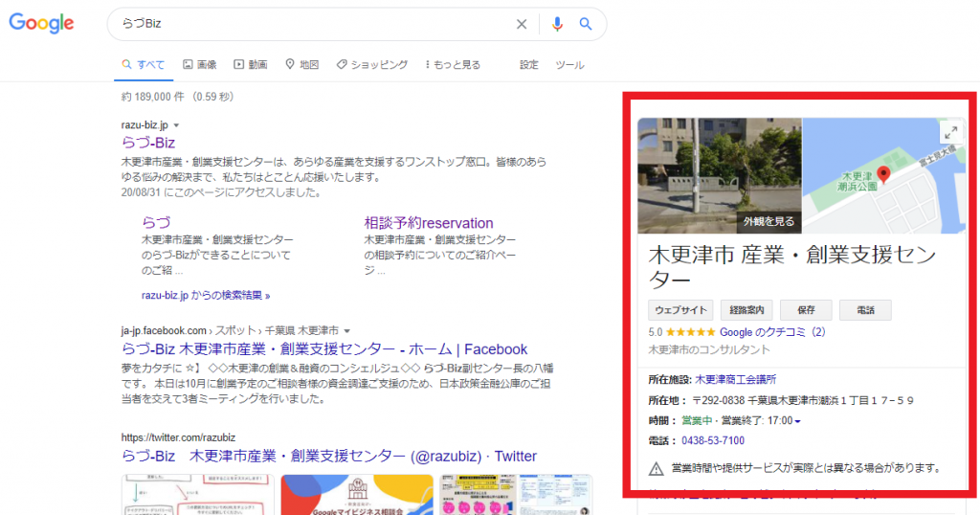The height and width of the screenshot is (515, 980).
Task: Click the 保存 button
Action: point(806,310)
